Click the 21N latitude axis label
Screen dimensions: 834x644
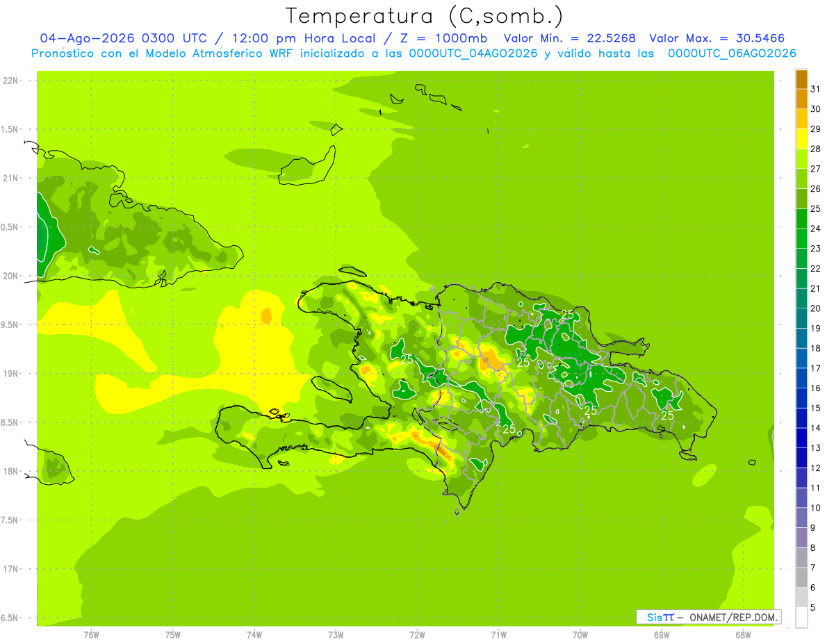(x=10, y=179)
